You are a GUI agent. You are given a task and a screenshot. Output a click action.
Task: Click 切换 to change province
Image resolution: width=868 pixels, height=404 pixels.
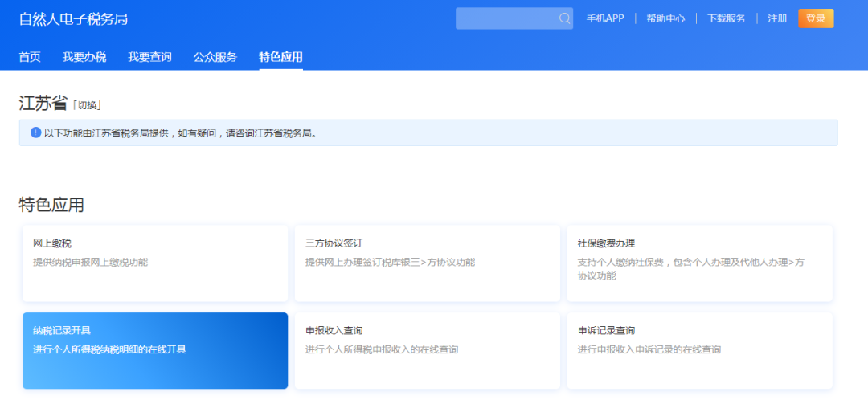87,105
